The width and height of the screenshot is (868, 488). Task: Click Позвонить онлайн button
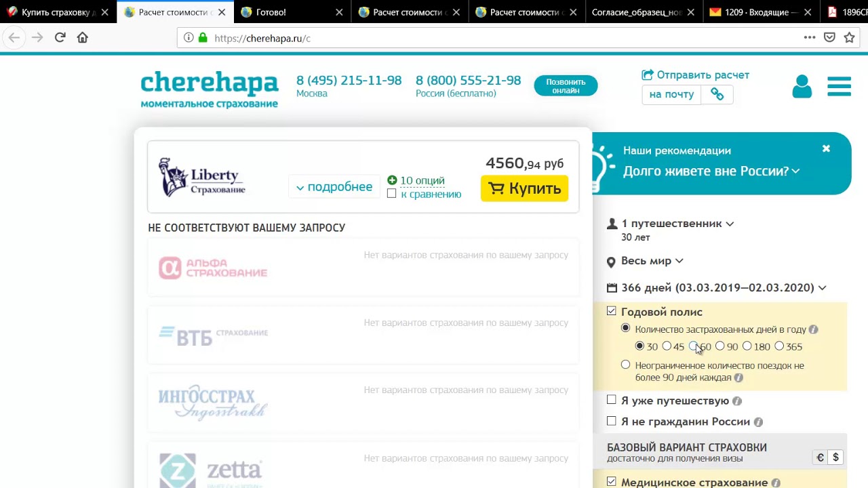coord(566,86)
